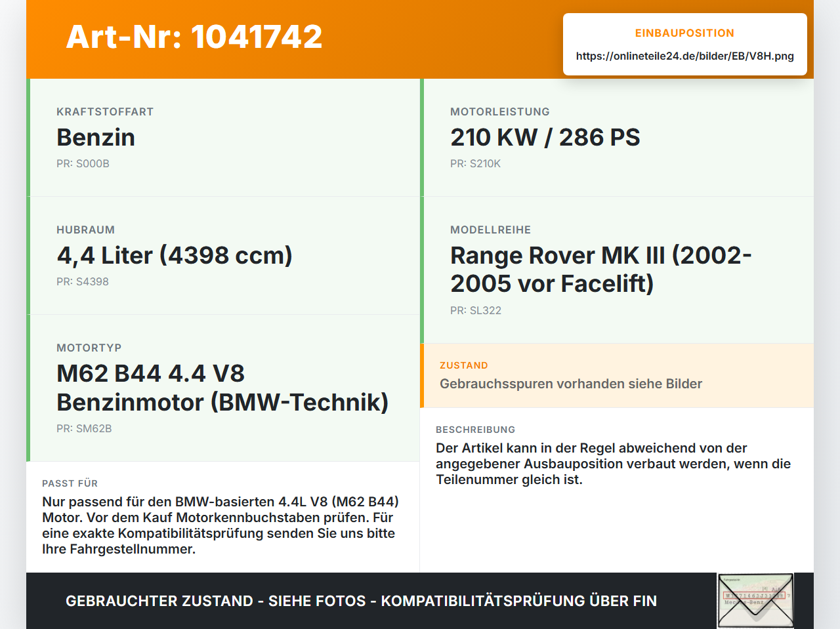The image size is (840, 629).
Task: Click the envelope chassis-number icon in the footer
Action: coord(755,601)
